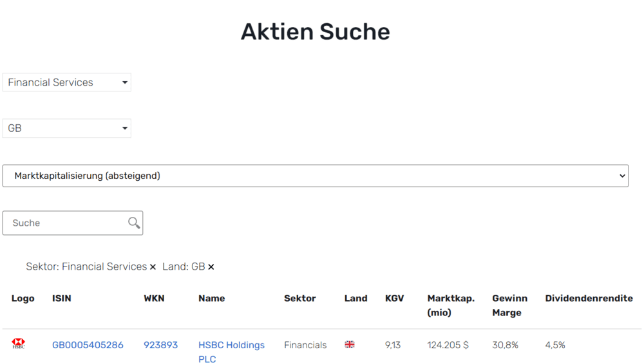Viewport: 644px width, 363px height.
Task: Click the Sektor column header
Action: [300, 298]
